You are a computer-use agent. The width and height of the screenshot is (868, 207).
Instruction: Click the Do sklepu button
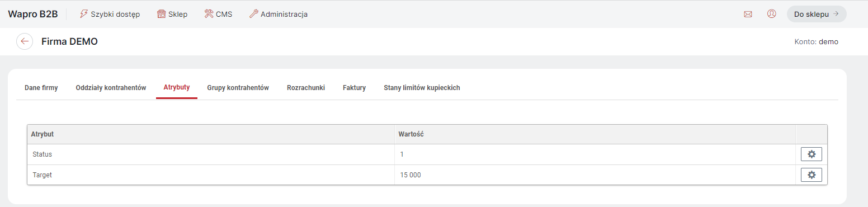tap(817, 14)
